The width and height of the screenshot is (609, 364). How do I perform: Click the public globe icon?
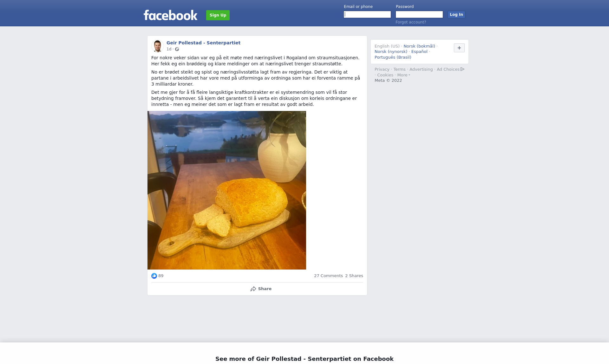(x=177, y=49)
